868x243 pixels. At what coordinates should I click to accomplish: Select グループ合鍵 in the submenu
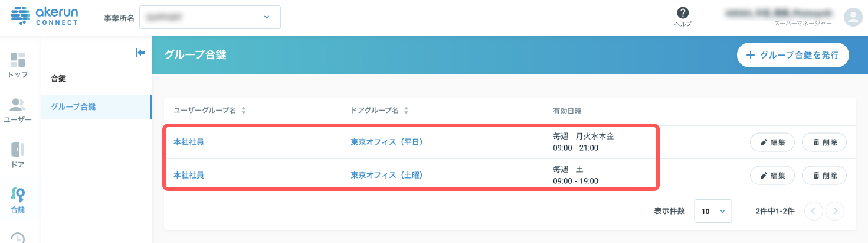tap(73, 107)
